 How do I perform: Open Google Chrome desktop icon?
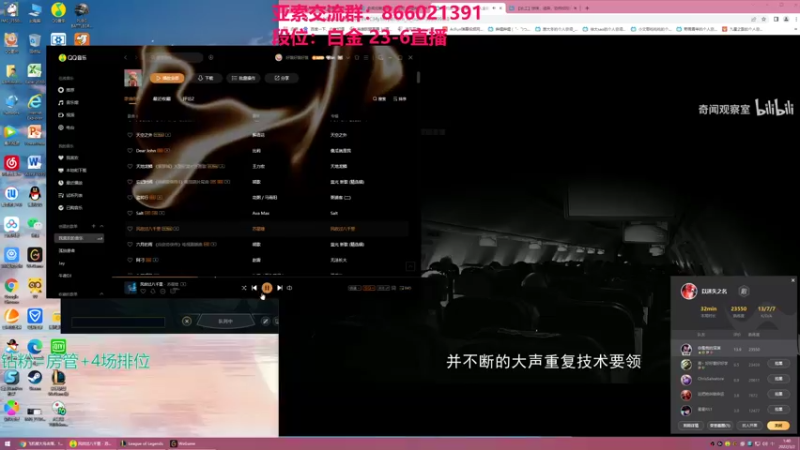[x=11, y=289]
